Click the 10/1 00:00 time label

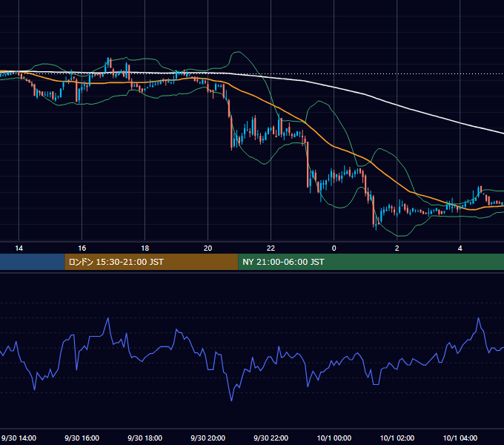click(x=334, y=438)
